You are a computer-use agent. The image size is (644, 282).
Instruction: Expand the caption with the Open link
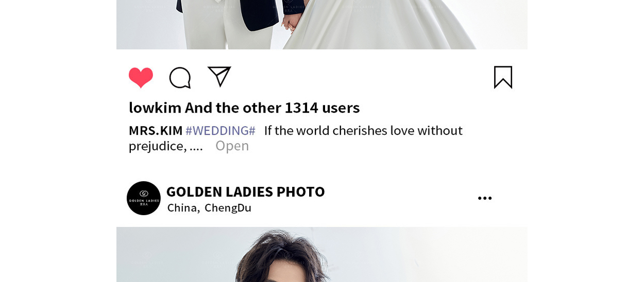click(232, 146)
